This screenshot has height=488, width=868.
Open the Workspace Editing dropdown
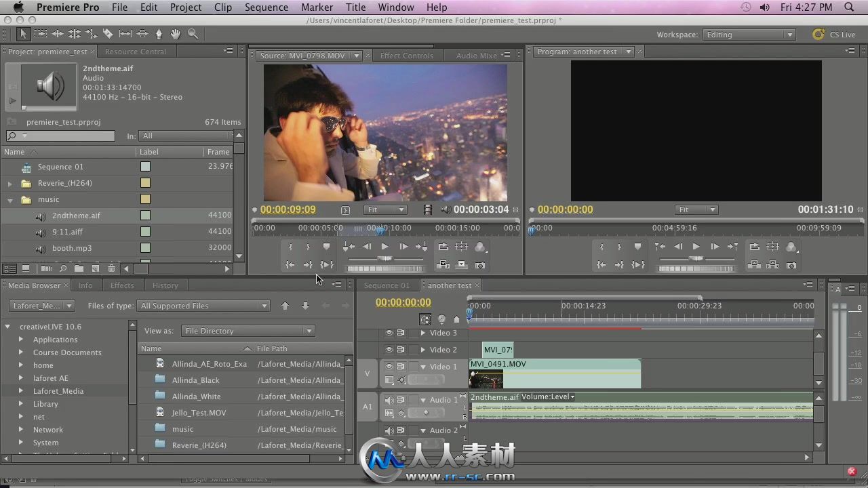(x=749, y=35)
